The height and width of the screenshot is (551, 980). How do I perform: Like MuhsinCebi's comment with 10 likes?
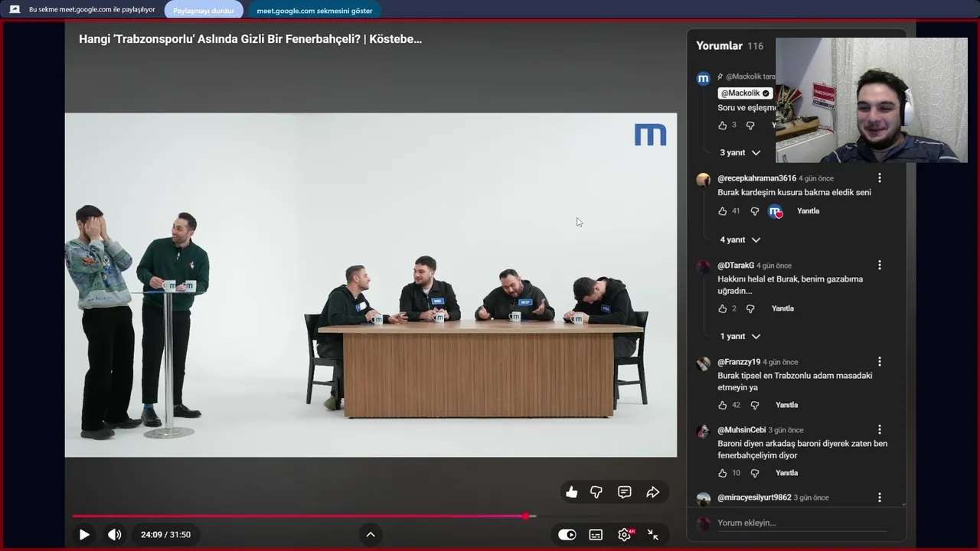point(723,473)
